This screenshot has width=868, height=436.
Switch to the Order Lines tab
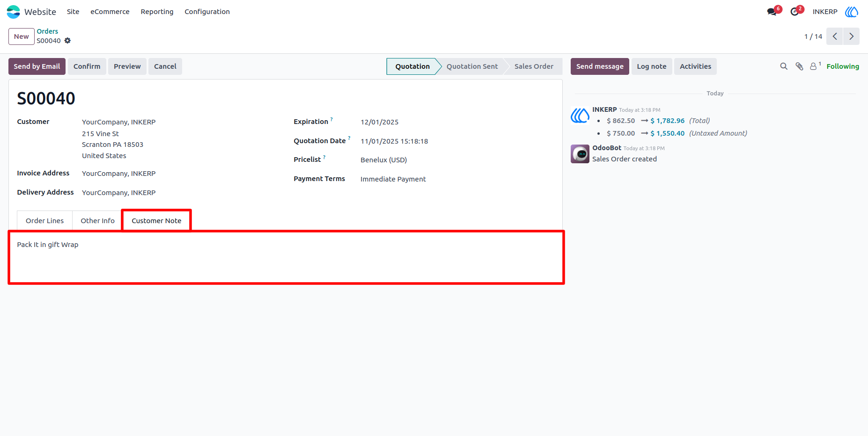tap(44, 221)
